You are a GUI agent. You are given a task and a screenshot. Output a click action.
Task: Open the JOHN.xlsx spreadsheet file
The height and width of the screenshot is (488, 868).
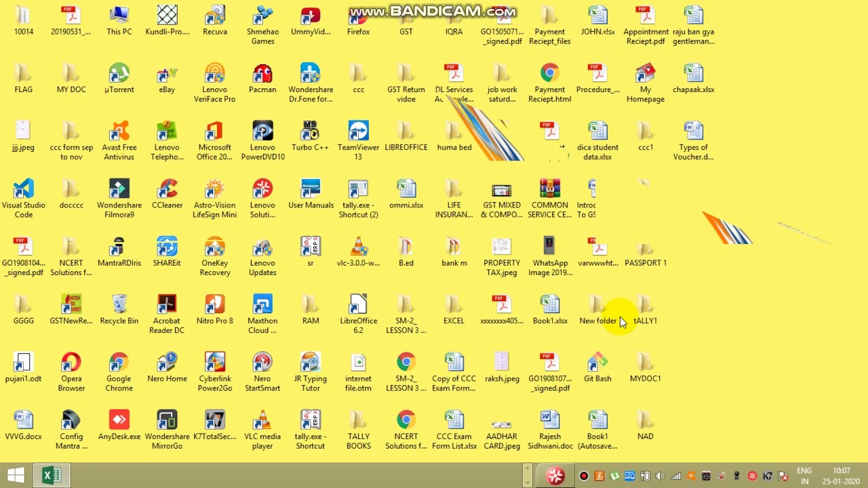[597, 20]
